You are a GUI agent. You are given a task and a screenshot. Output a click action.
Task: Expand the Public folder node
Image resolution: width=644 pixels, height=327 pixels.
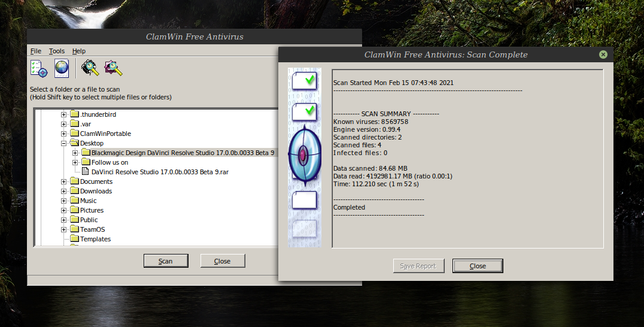[63, 220]
